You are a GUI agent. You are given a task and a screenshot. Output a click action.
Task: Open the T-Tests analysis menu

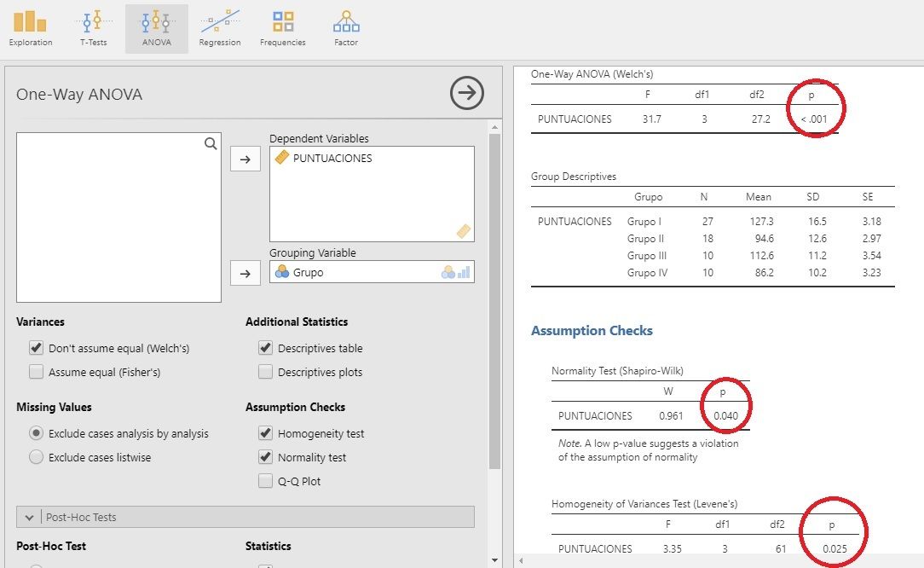click(x=94, y=28)
